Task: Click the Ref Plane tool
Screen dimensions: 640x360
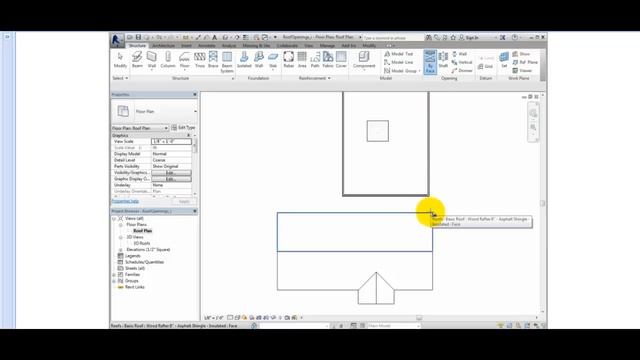Action: (x=525, y=62)
